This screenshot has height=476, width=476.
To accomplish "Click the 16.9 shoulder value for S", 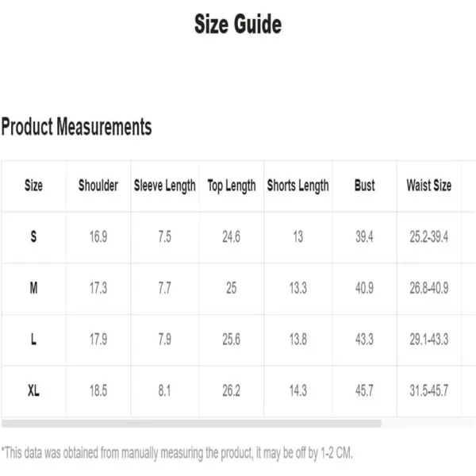I will 98,236.
